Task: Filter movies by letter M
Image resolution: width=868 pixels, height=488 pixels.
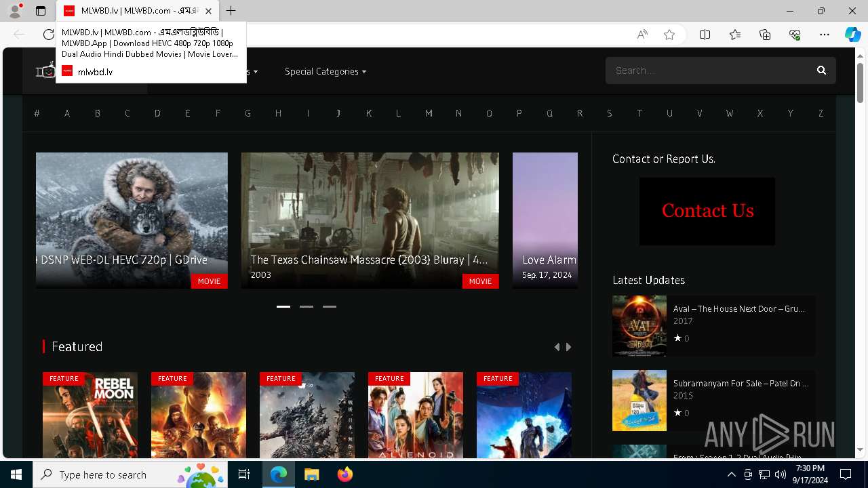Action: click(429, 113)
